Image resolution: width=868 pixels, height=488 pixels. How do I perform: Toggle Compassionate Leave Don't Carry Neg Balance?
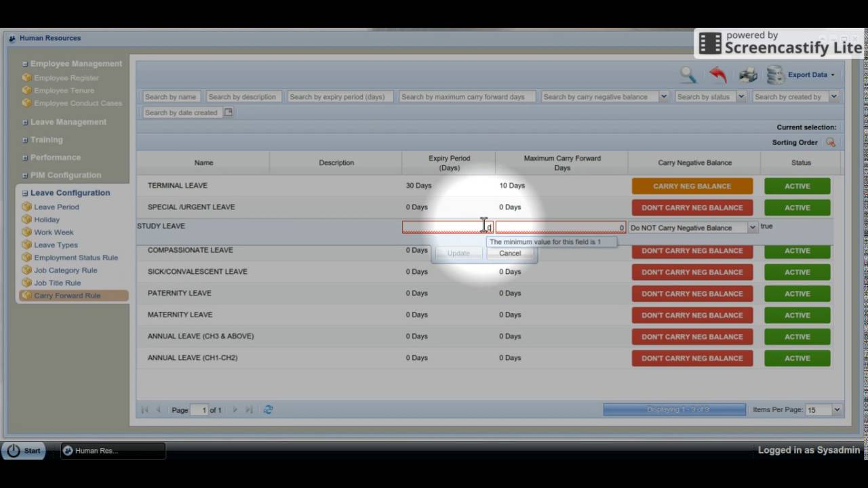point(692,251)
